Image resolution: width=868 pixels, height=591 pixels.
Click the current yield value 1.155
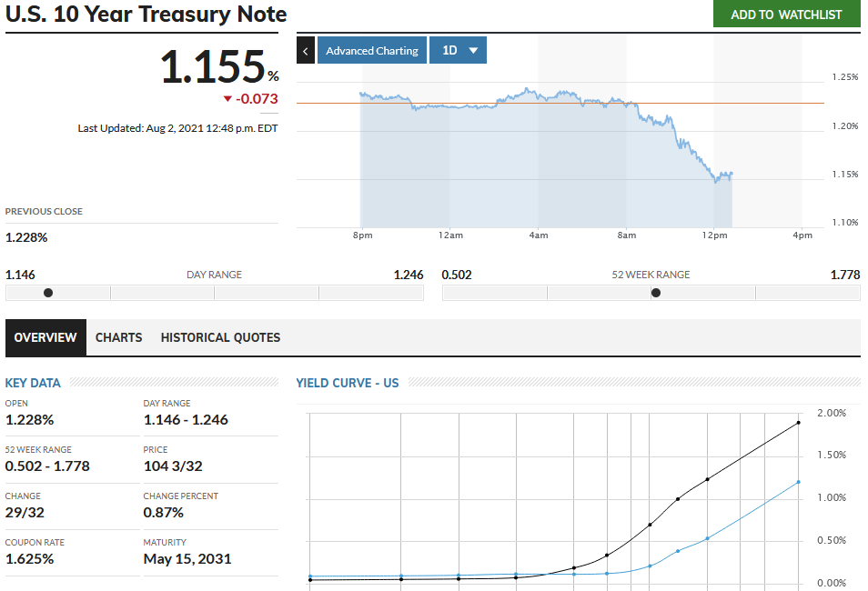click(213, 67)
